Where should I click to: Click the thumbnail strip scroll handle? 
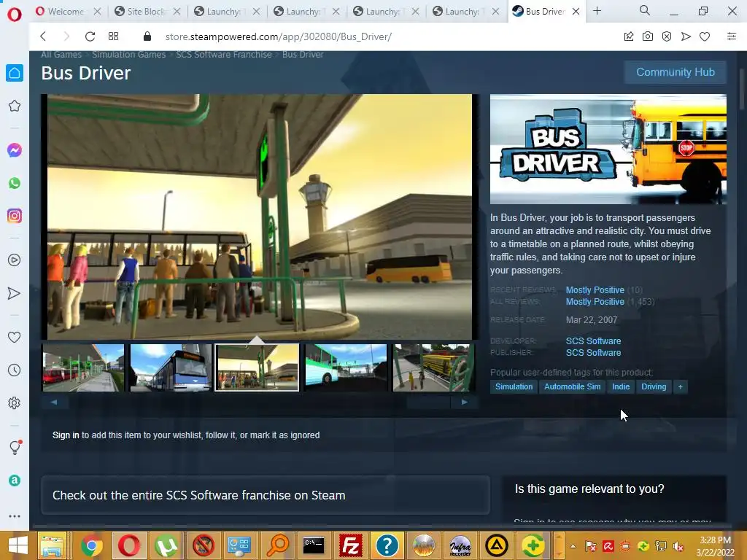(x=428, y=402)
